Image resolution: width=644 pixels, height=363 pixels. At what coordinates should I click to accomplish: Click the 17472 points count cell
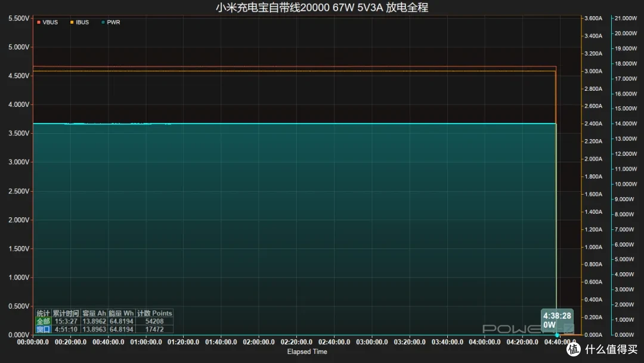tap(154, 330)
